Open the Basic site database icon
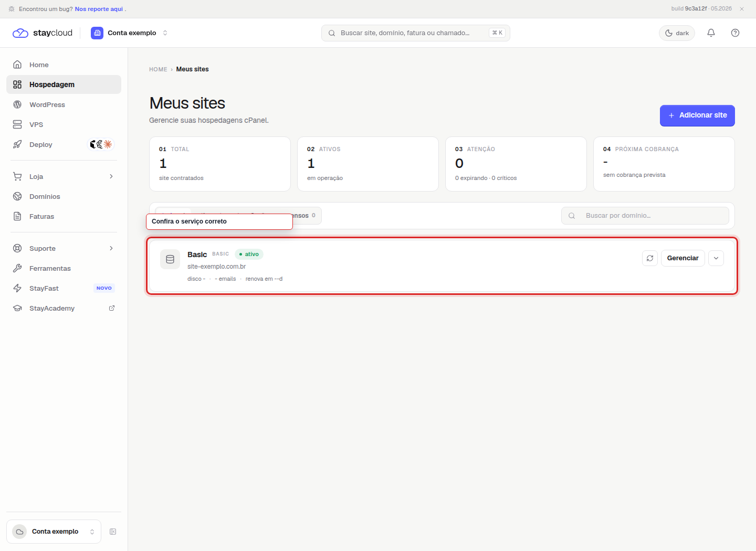756x551 pixels. (170, 259)
